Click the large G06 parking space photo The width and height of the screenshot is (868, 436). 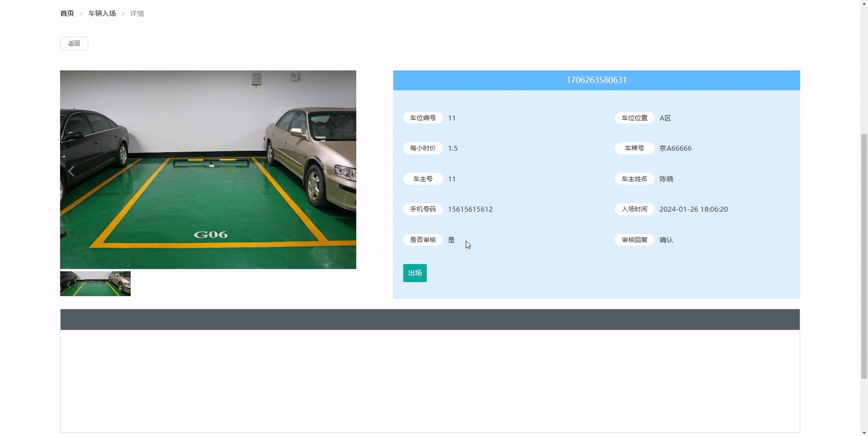pos(208,169)
